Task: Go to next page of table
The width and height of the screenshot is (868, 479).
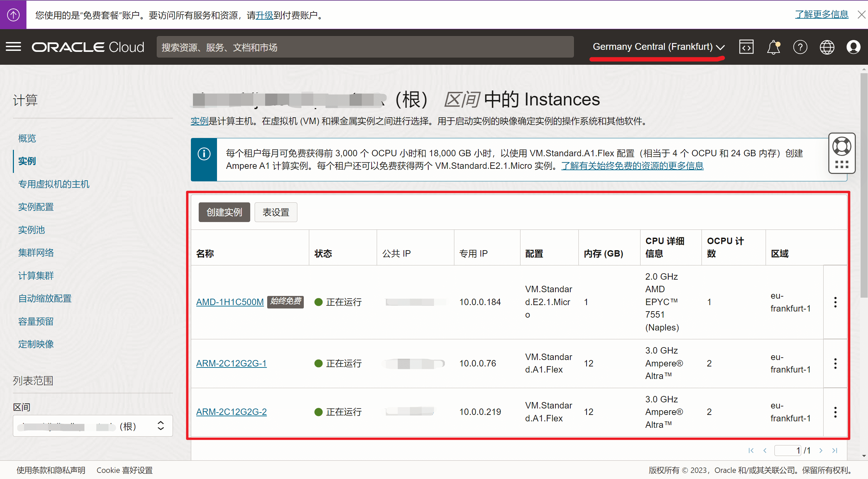Action: tap(821, 450)
